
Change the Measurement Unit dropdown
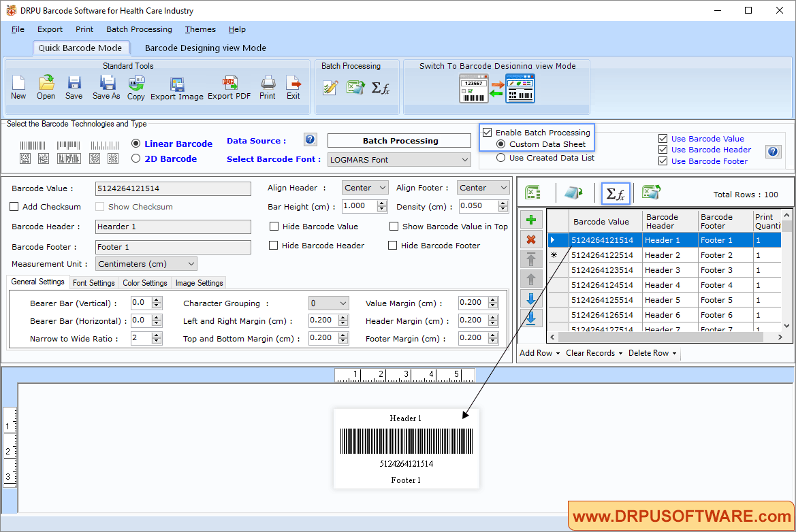146,263
